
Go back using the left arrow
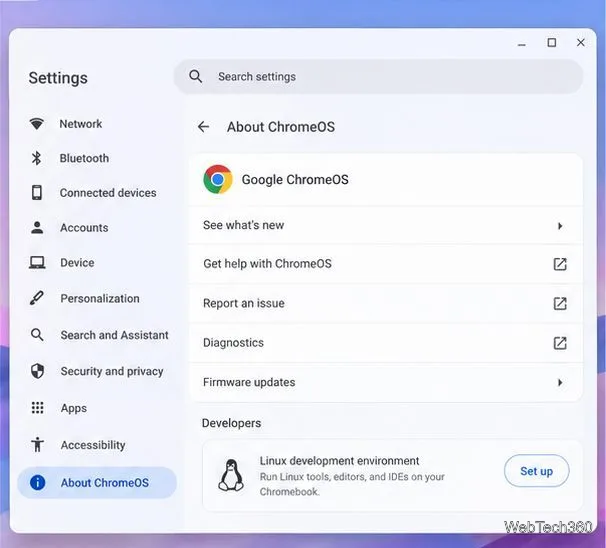coord(203,127)
